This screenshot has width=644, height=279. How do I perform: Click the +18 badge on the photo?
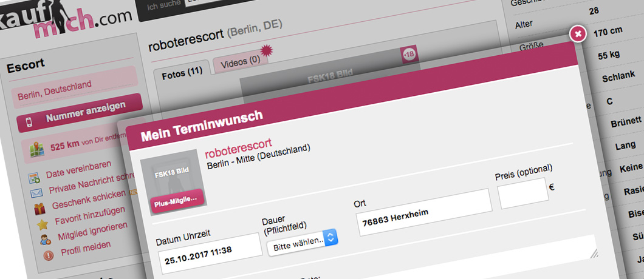(x=409, y=54)
